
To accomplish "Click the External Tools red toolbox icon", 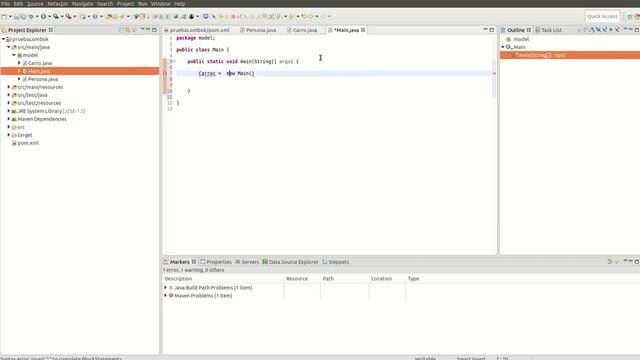I will click(69, 16).
